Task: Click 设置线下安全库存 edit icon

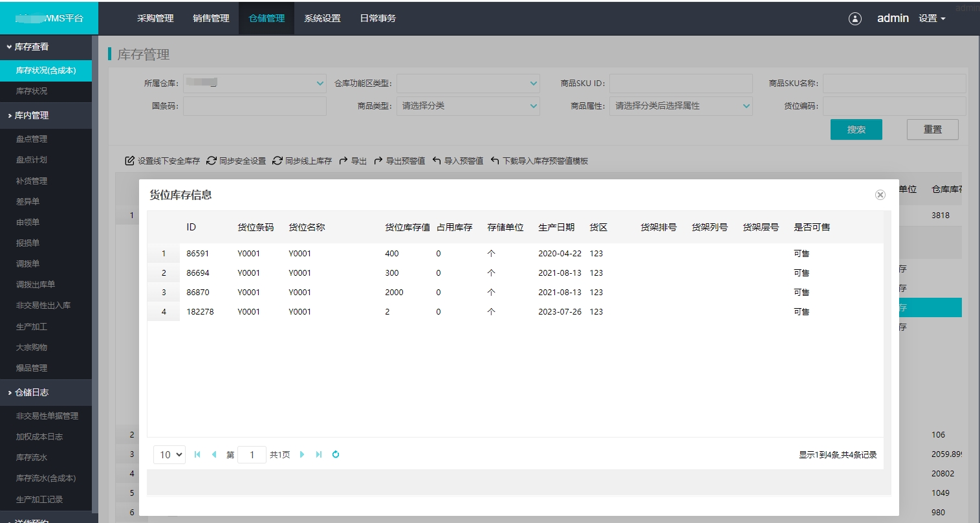Action: click(x=129, y=161)
